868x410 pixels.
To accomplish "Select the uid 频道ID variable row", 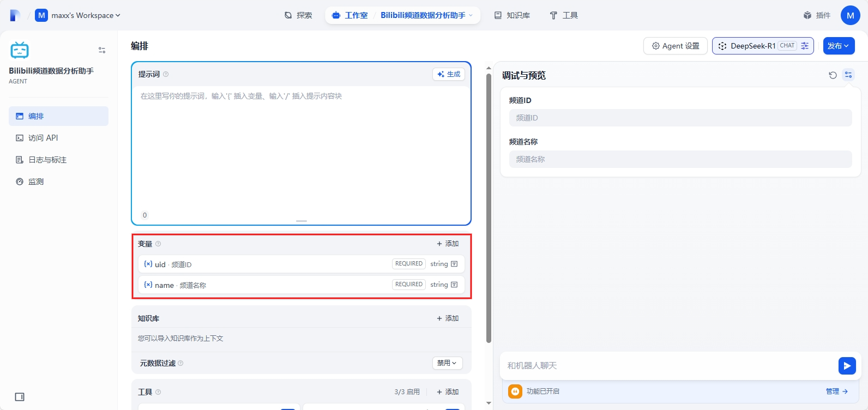I will (x=301, y=264).
